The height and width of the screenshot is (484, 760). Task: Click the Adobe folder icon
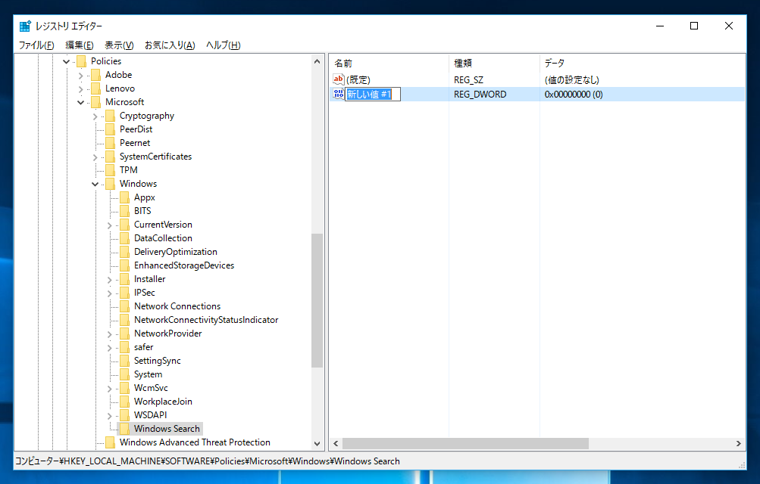pyautogui.click(x=96, y=75)
